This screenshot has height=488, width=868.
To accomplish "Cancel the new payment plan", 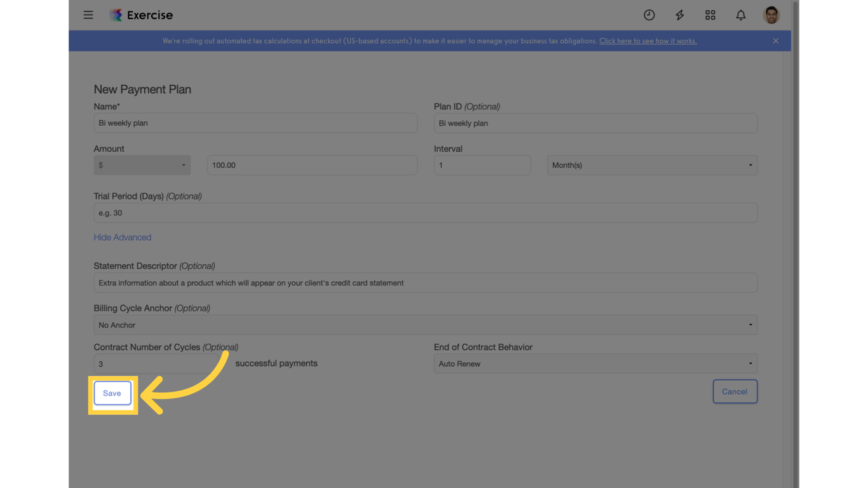I will (x=735, y=391).
